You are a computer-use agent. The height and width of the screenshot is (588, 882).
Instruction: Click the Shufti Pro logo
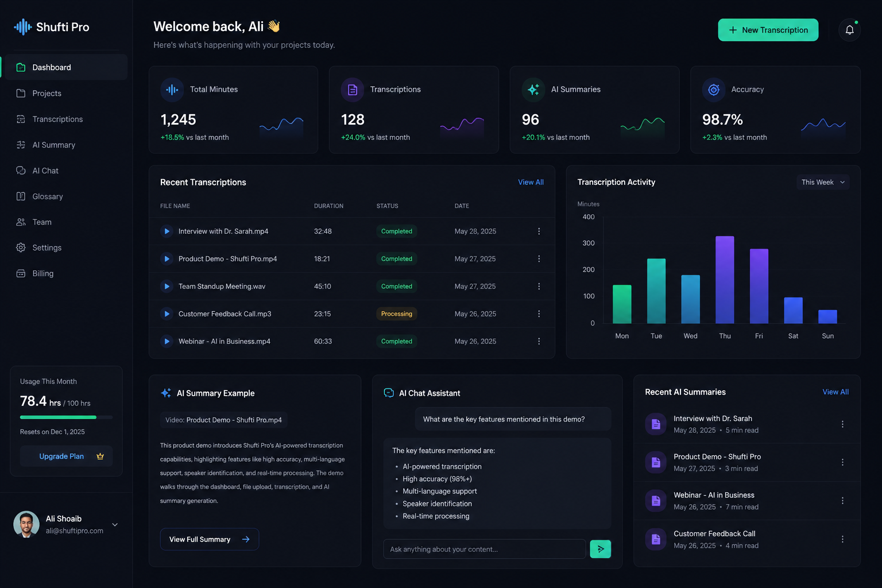pos(52,27)
